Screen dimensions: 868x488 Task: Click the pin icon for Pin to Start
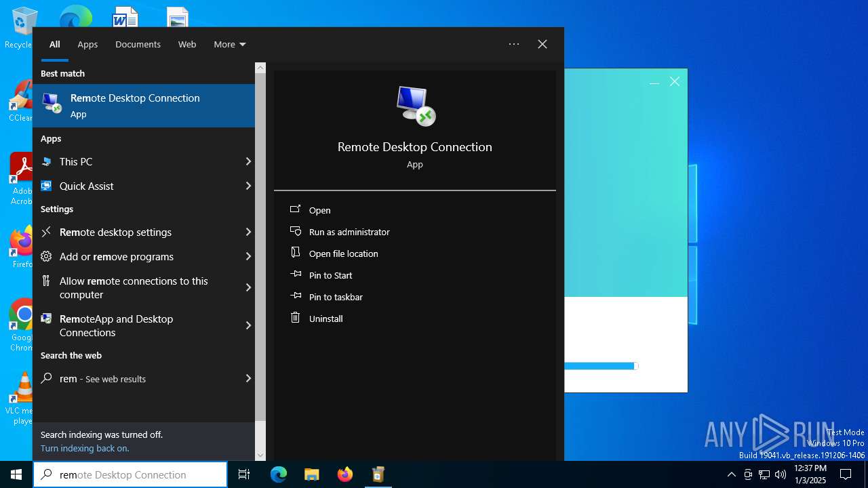tap(296, 274)
